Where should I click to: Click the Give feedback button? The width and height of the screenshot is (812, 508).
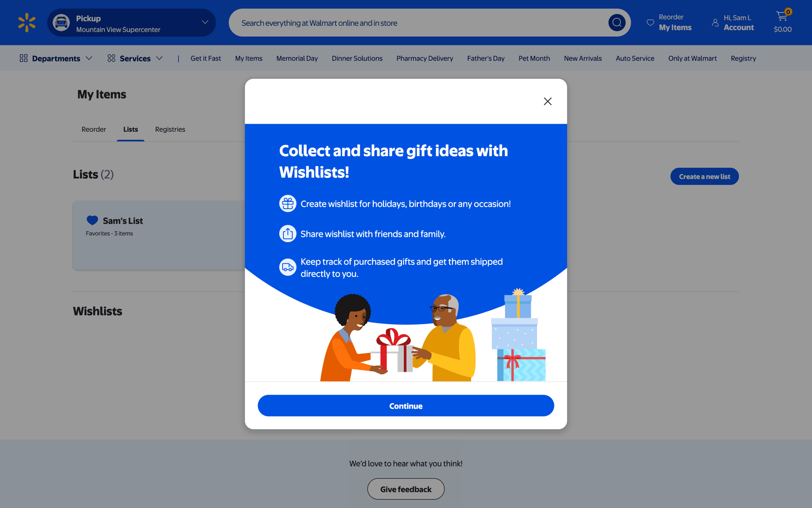tap(406, 489)
